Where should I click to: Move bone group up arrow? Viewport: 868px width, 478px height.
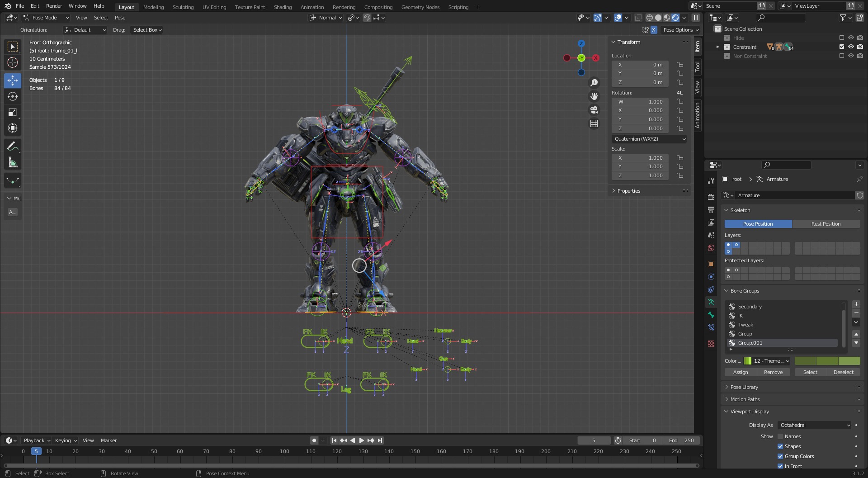tap(856, 334)
